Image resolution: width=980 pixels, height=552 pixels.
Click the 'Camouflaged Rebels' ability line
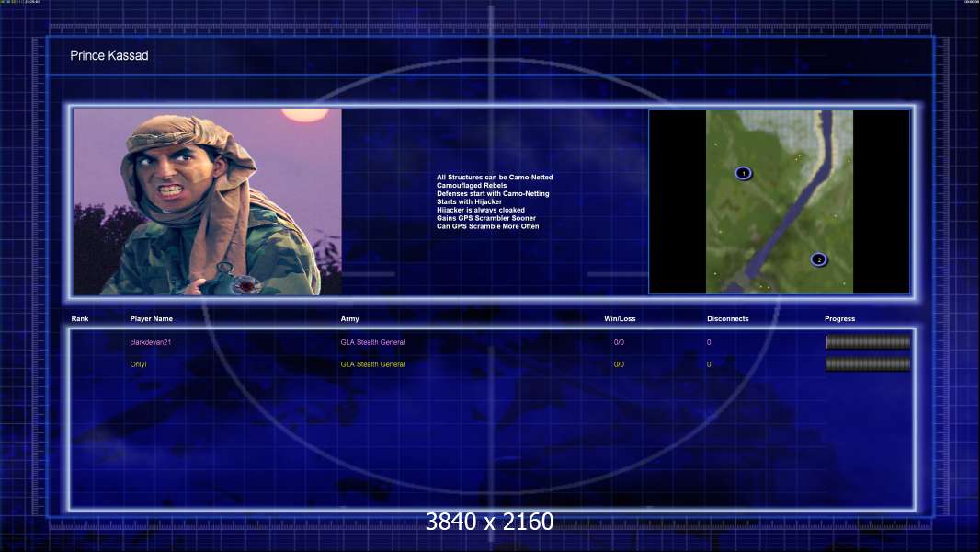click(x=472, y=186)
